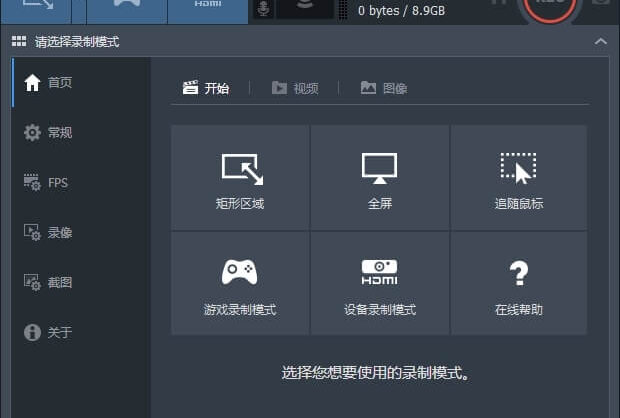This screenshot has height=418, width=620.
Task: Click the 0 bytes / 8.9GB storage text
Action: pos(401,11)
